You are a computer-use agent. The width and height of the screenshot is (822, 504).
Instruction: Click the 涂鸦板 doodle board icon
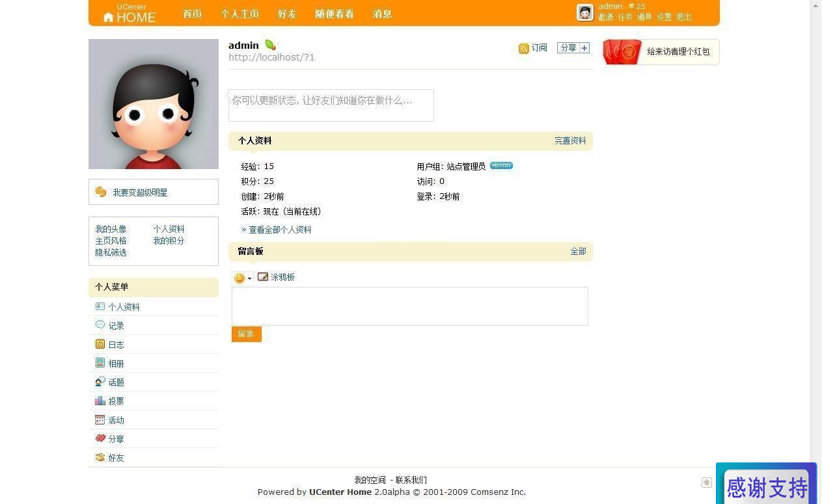(263, 277)
